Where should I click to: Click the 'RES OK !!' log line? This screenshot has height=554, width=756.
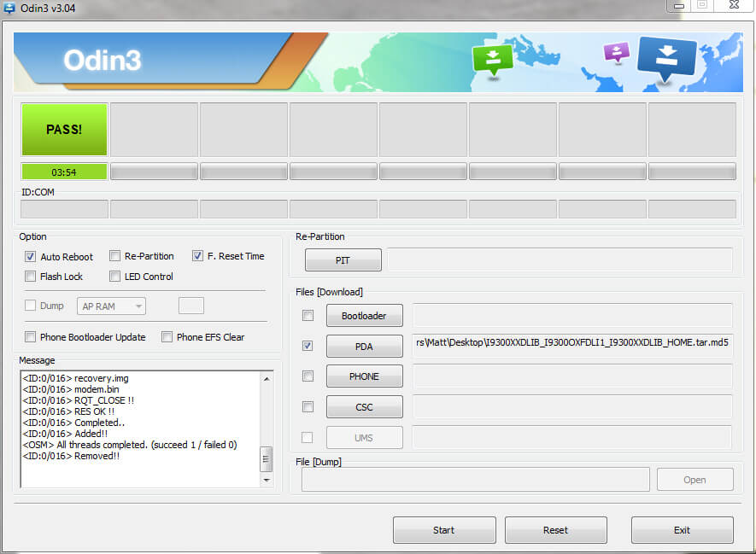[69, 411]
